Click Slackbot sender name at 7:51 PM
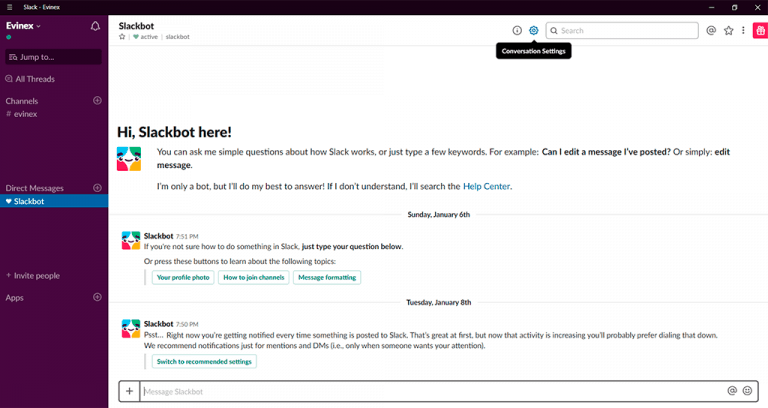The height and width of the screenshot is (408, 768). (x=158, y=236)
